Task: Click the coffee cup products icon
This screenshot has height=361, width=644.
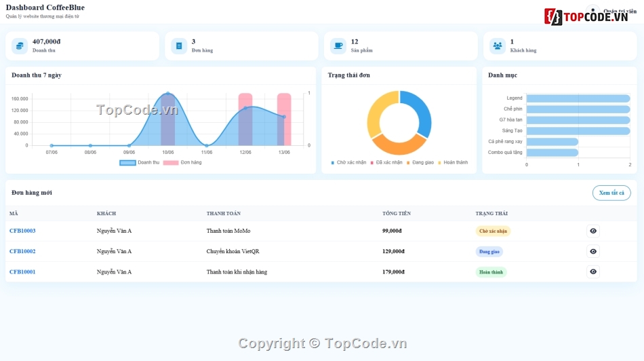Action: point(338,46)
